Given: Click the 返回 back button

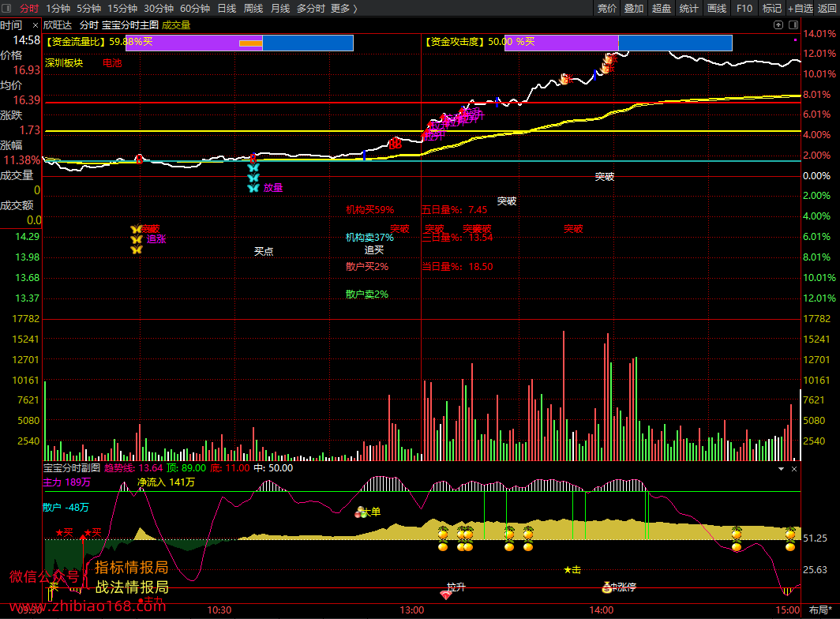Looking at the screenshot, I should (x=827, y=8).
